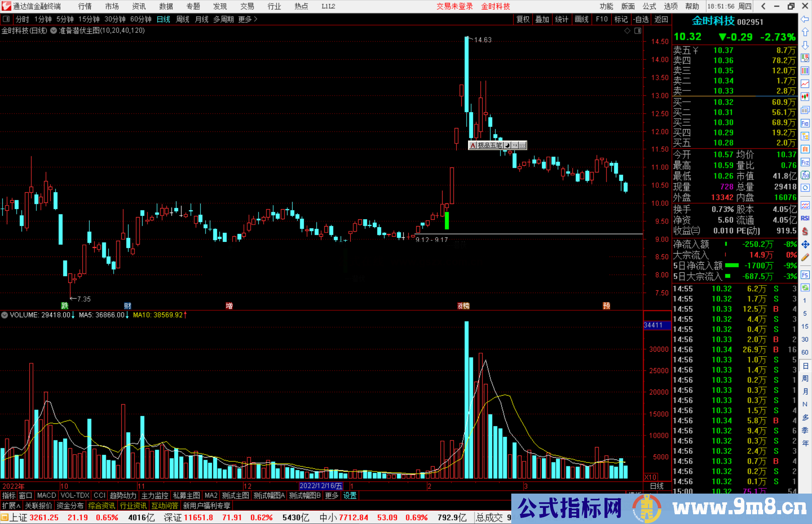This screenshot has width=812, height=524.
Task: Toggle chart panel maximize square icon
Action: pyautogui.click(x=638, y=31)
